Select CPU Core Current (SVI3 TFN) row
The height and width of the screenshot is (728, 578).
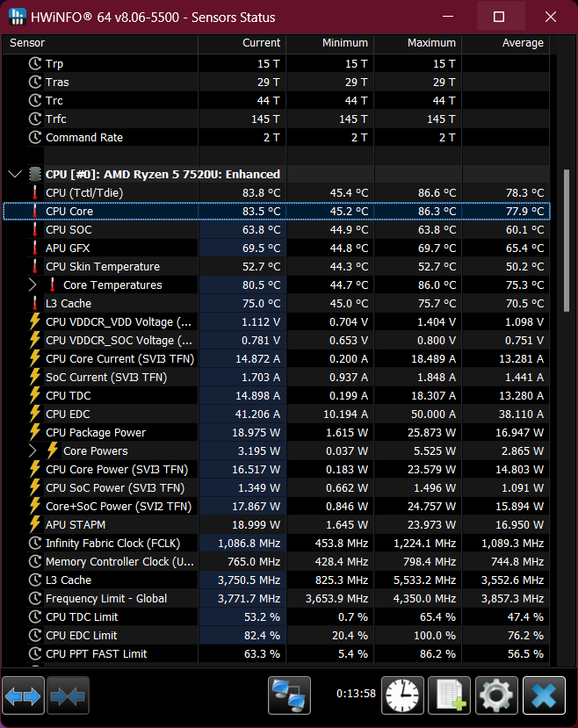[x=277, y=359]
